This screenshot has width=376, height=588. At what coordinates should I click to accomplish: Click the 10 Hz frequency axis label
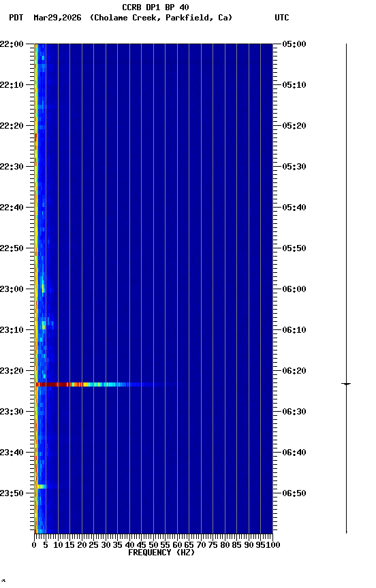point(58,545)
